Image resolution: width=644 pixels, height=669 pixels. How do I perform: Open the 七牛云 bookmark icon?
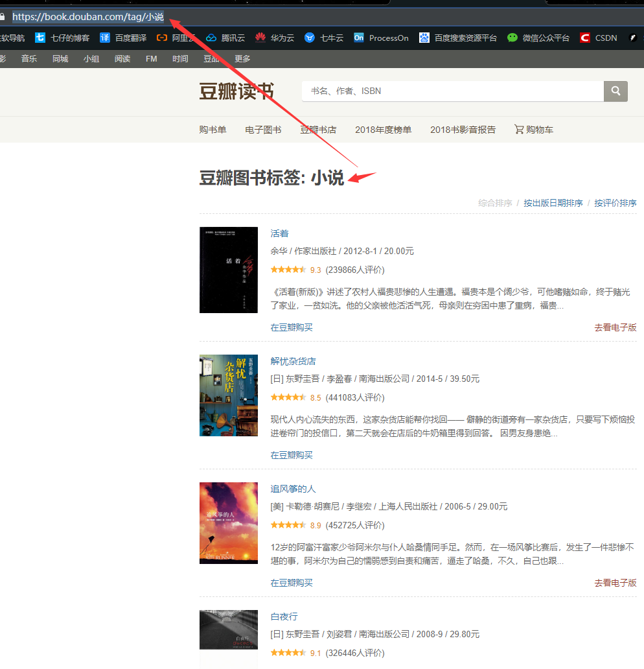[x=310, y=38]
